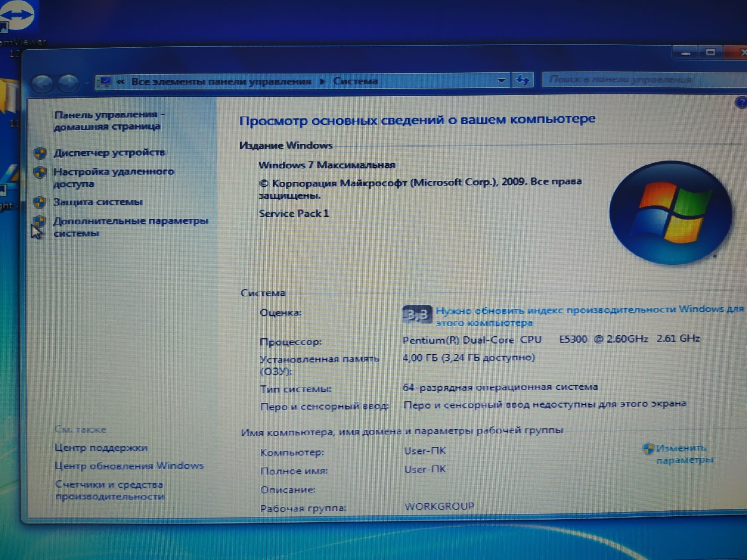
Task: Click shield icon next to Изменить параметры
Action: click(648, 449)
